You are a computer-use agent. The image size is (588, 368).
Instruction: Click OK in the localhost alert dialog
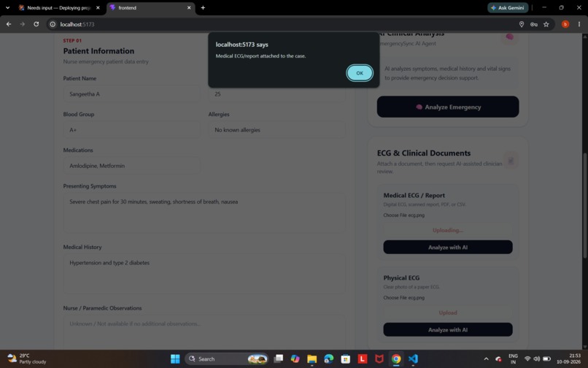359,73
